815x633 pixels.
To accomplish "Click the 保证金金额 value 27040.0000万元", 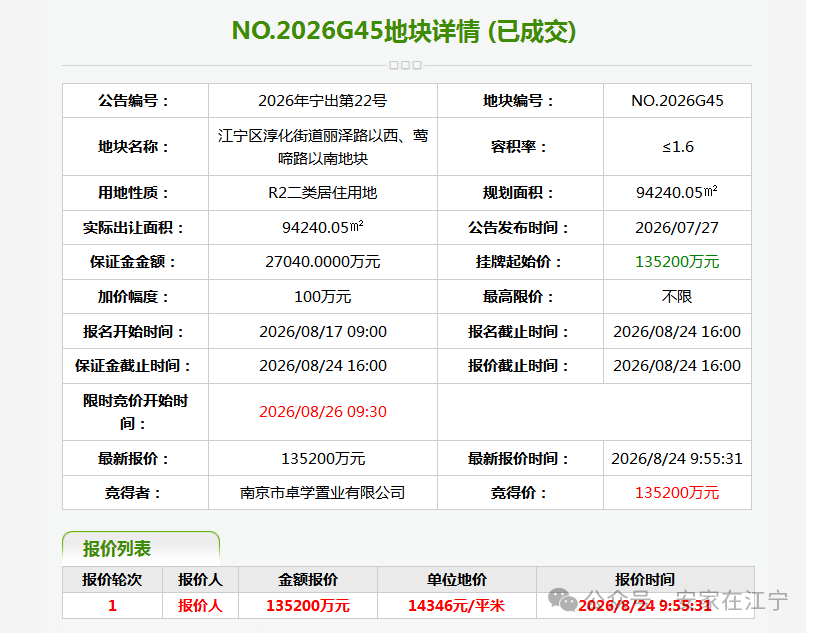I will click(323, 262).
